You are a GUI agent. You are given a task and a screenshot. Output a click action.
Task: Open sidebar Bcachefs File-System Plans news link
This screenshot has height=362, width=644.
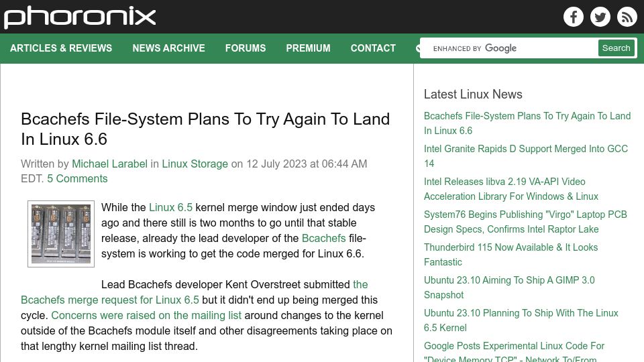point(527,123)
